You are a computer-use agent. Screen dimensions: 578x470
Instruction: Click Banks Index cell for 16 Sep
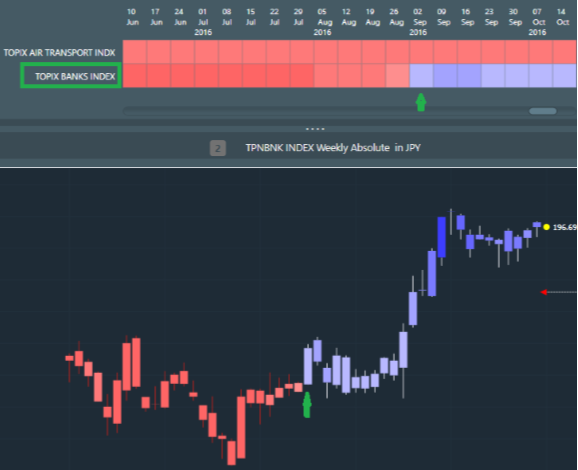pyautogui.click(x=469, y=76)
